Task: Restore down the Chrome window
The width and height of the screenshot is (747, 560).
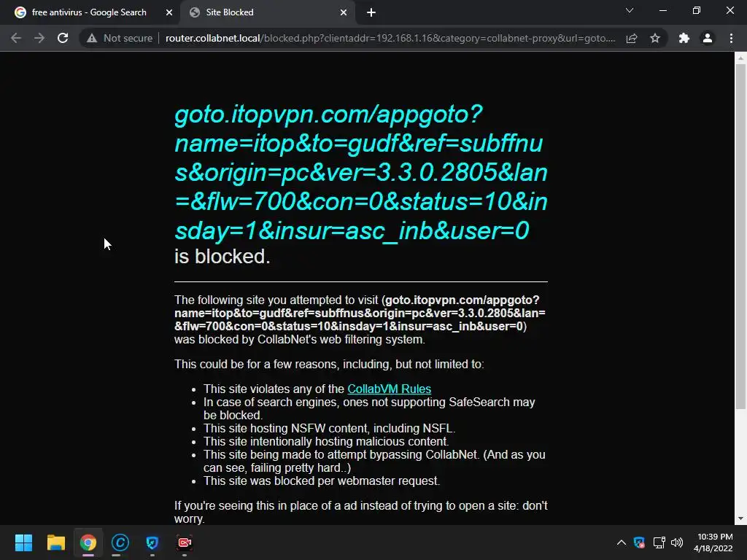Action: coord(697,10)
